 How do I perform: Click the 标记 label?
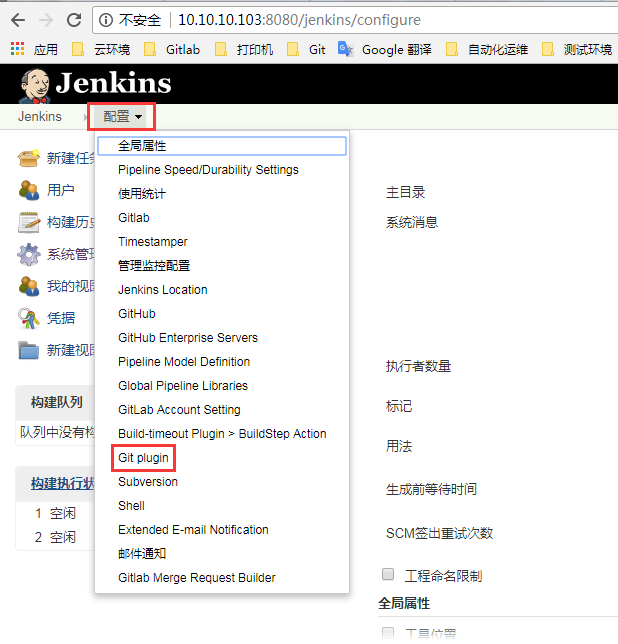(399, 406)
